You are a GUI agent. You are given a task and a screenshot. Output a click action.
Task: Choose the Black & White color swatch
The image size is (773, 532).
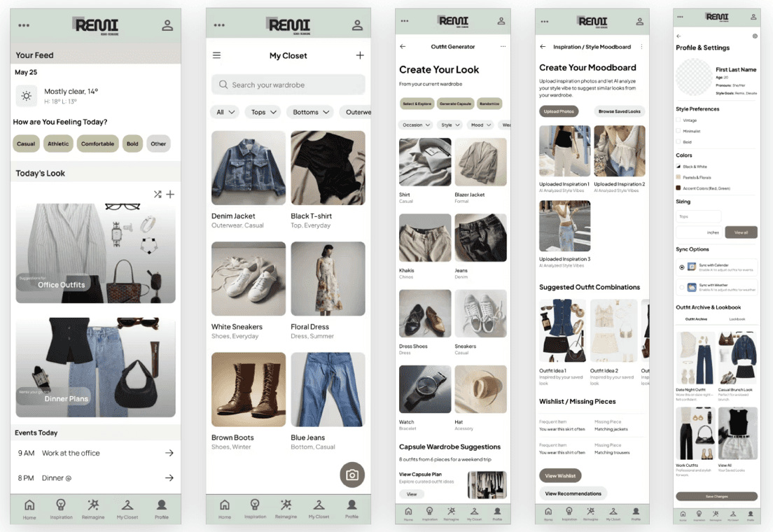tap(678, 167)
